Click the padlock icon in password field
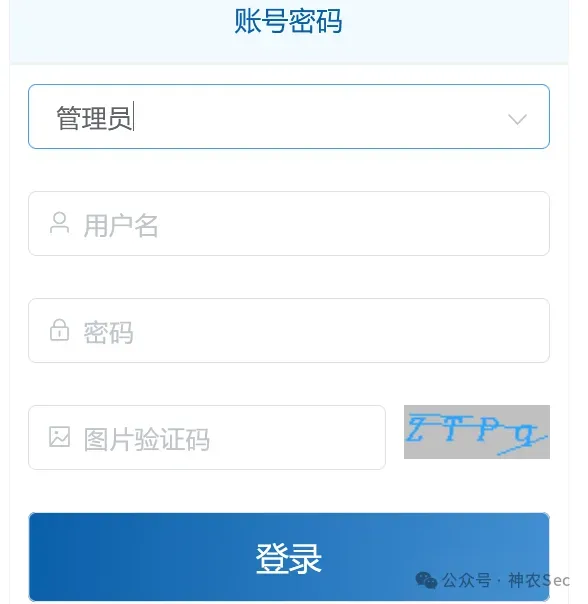 pyautogui.click(x=59, y=330)
